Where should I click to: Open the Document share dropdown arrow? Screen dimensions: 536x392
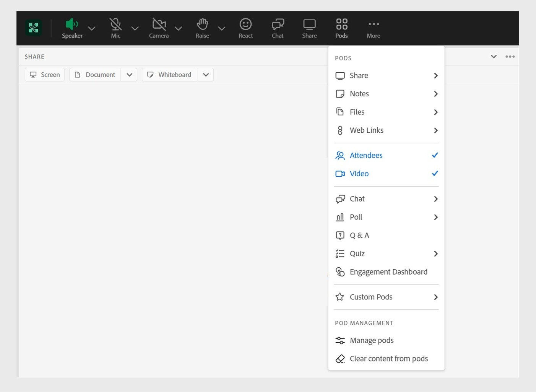pos(129,75)
